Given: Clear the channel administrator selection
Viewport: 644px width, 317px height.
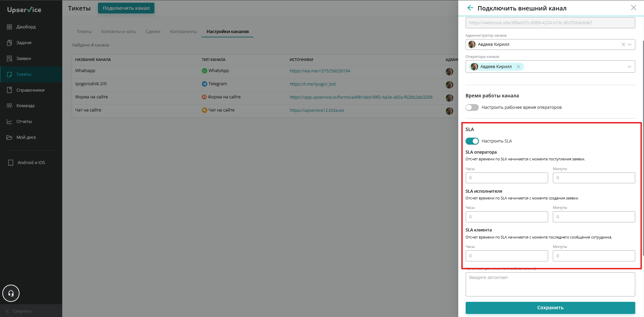Looking at the screenshot, I should pyautogui.click(x=623, y=44).
